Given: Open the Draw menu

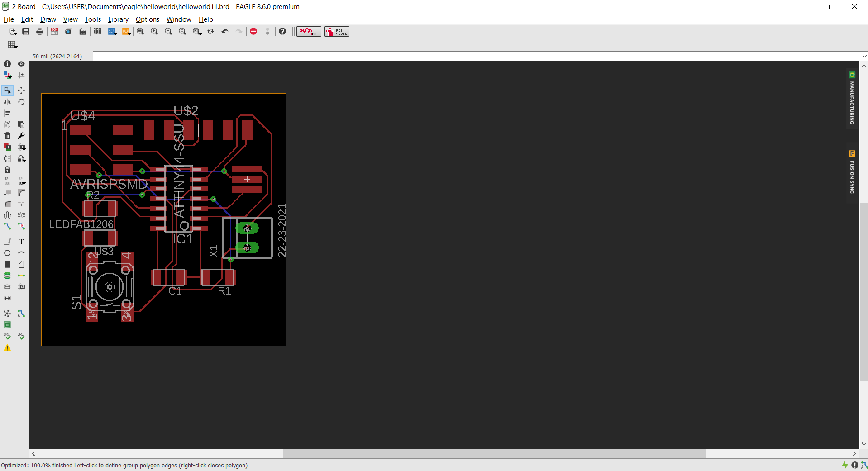Looking at the screenshot, I should 48,19.
